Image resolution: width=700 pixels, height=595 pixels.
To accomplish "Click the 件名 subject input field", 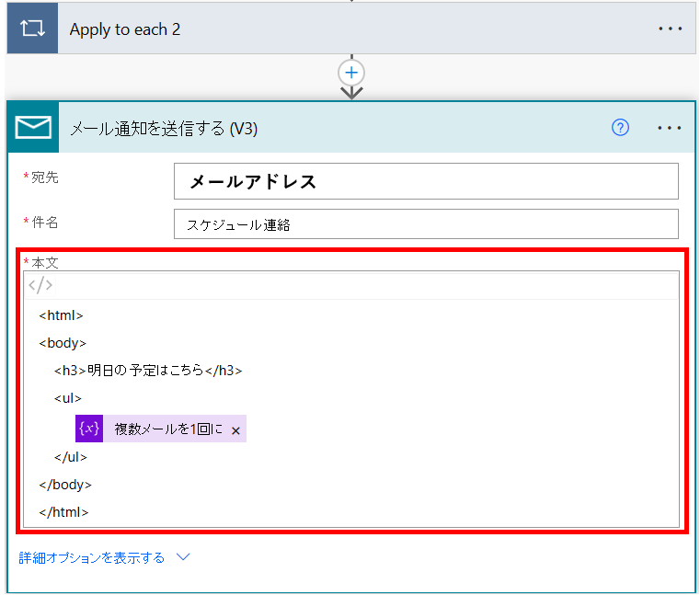I will (x=426, y=224).
